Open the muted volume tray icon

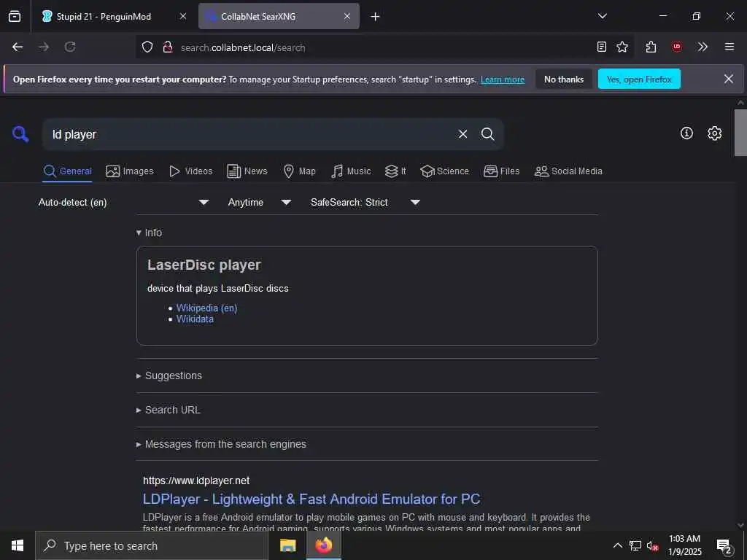tap(652, 545)
